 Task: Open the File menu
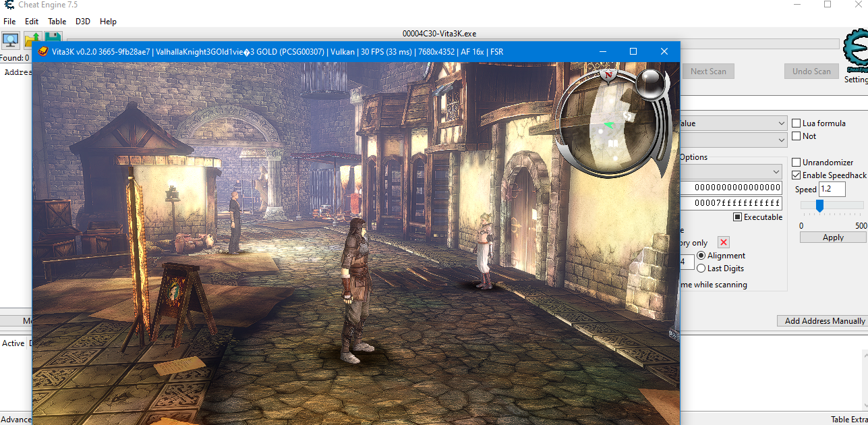(x=9, y=22)
